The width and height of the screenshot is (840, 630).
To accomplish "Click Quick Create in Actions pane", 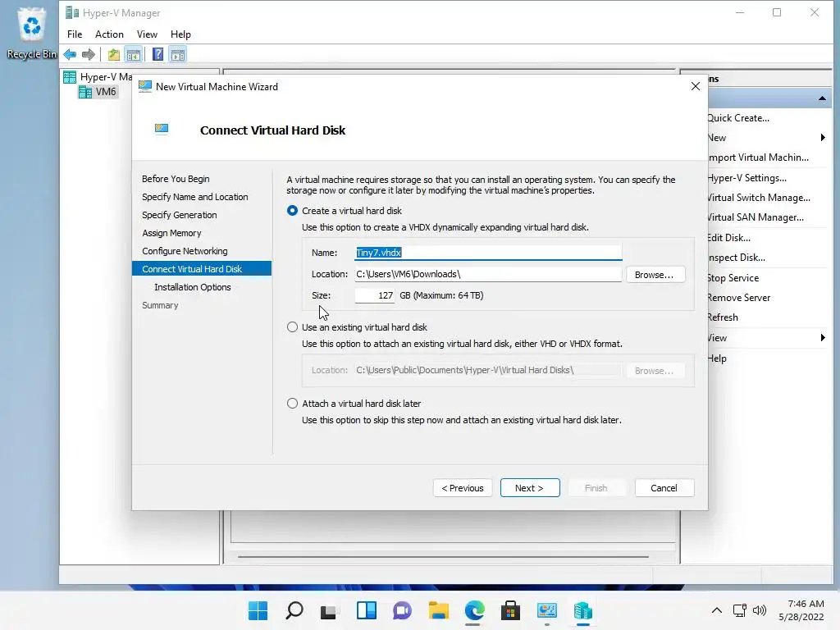I will [738, 118].
